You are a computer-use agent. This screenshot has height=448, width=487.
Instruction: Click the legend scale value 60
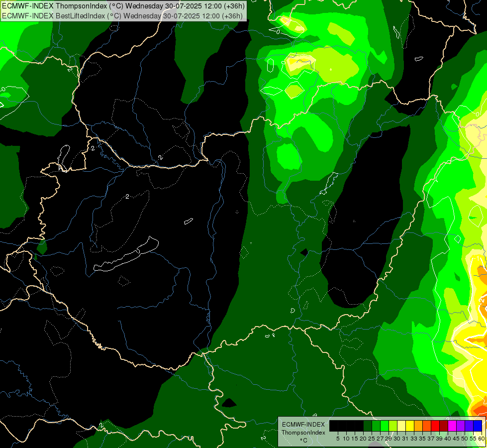[x=482, y=439]
